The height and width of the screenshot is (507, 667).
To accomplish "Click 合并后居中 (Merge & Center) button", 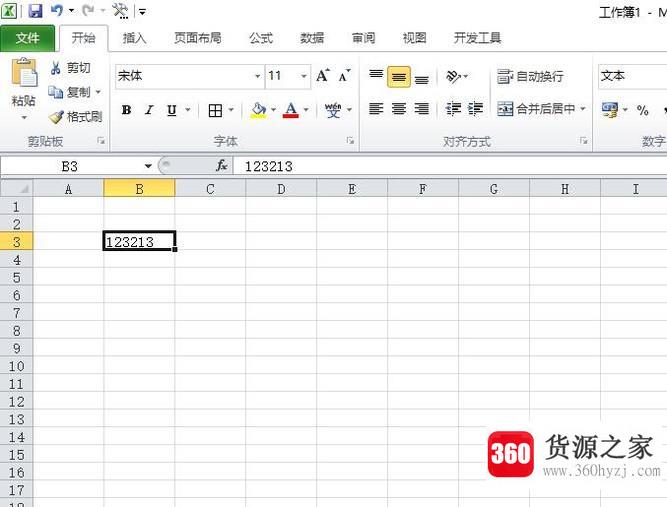I will (x=537, y=109).
